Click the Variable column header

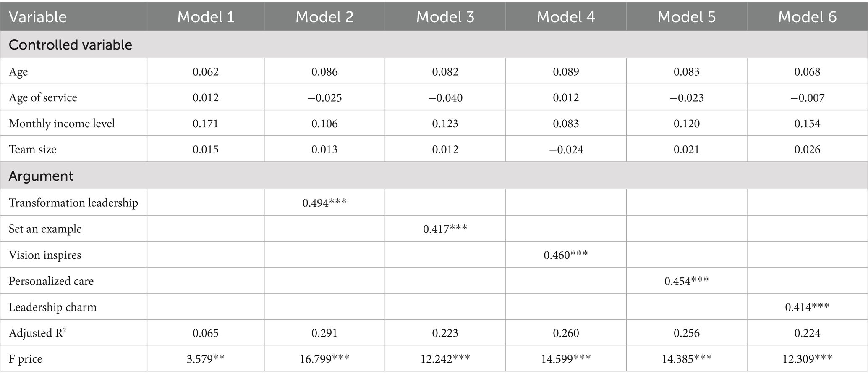38,17
